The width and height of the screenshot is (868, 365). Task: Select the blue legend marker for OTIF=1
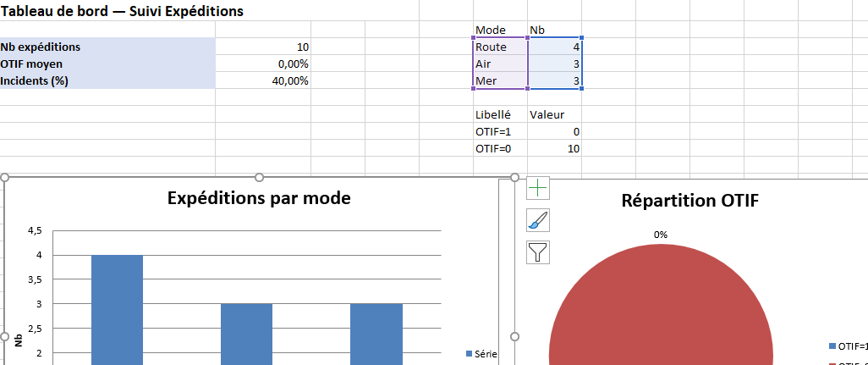833,346
